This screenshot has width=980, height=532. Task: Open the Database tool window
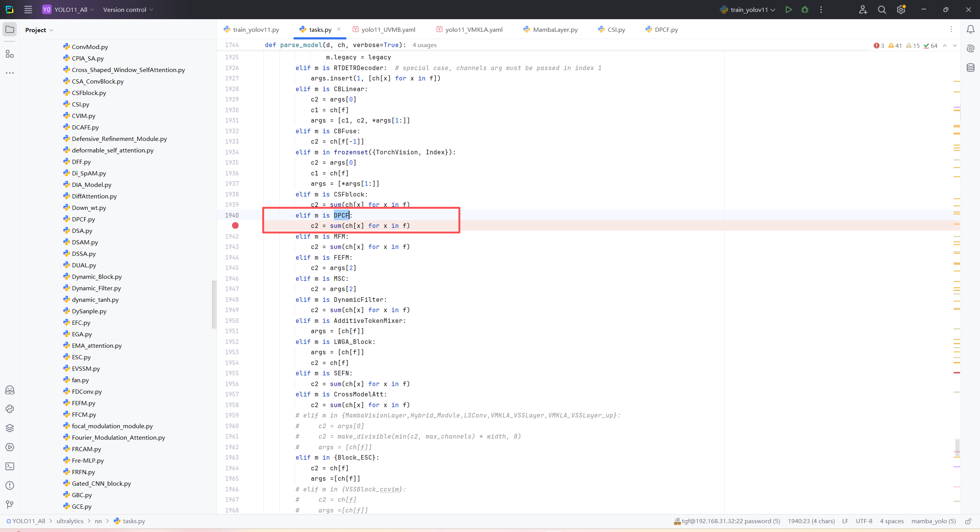click(x=970, y=68)
